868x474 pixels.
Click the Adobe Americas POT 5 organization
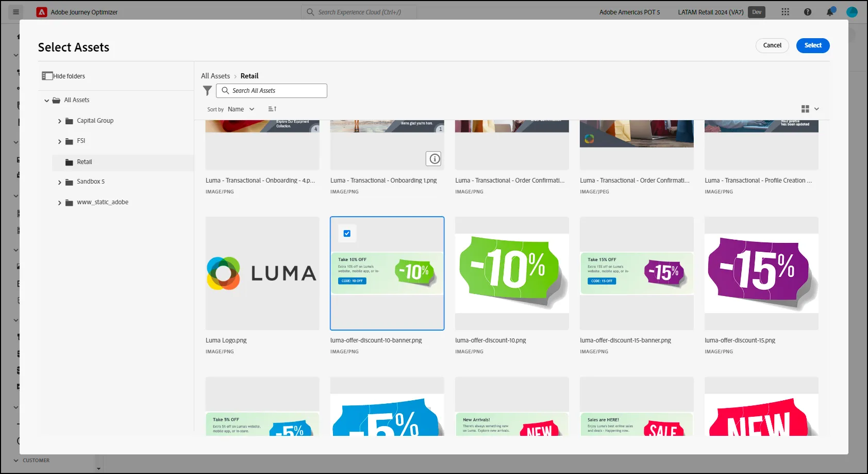tap(629, 12)
